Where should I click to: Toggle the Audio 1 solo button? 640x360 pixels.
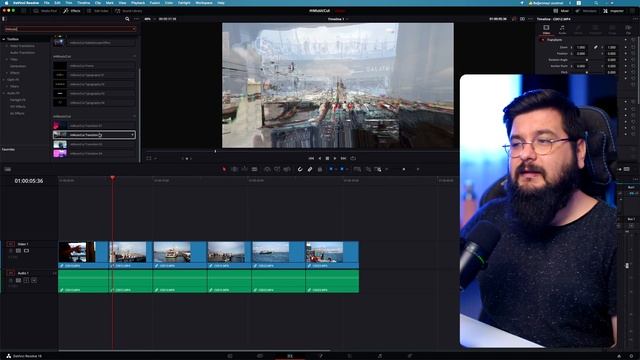[27, 280]
